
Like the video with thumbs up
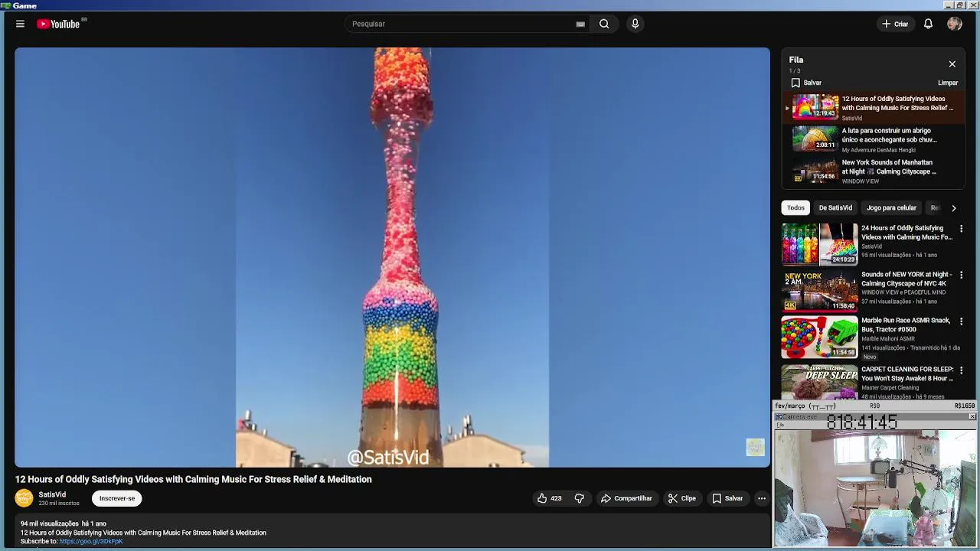point(550,498)
